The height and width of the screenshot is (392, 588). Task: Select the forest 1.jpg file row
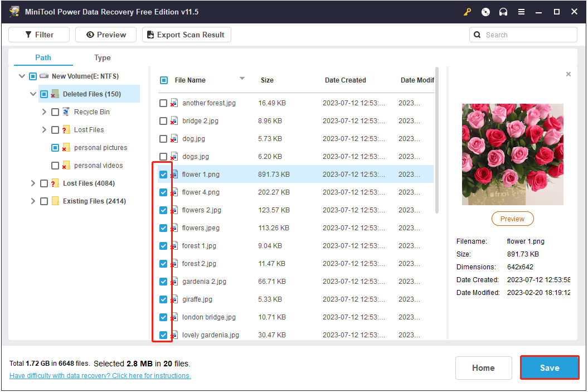tap(296, 246)
